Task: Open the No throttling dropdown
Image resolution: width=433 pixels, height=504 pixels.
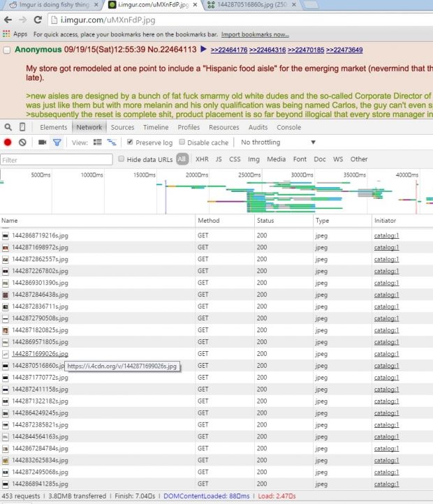Action: click(x=278, y=142)
